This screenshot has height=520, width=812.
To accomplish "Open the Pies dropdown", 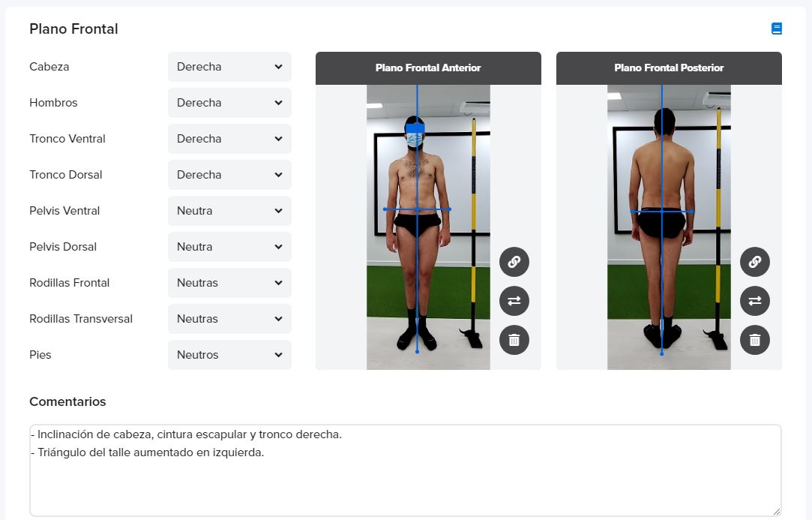I will click(229, 355).
